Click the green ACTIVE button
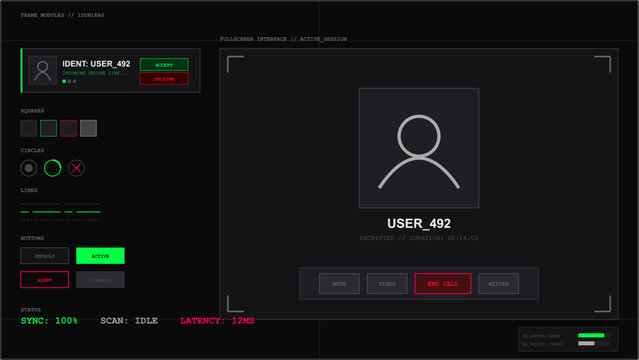 (x=100, y=256)
